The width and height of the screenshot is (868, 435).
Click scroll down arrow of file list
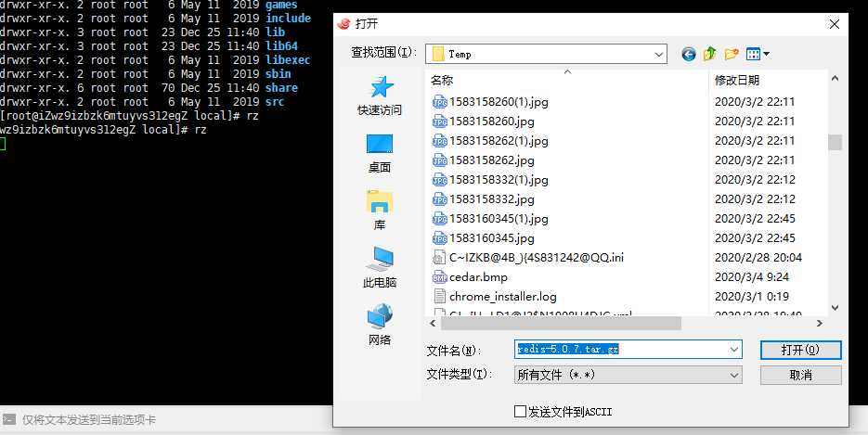pyautogui.click(x=835, y=307)
